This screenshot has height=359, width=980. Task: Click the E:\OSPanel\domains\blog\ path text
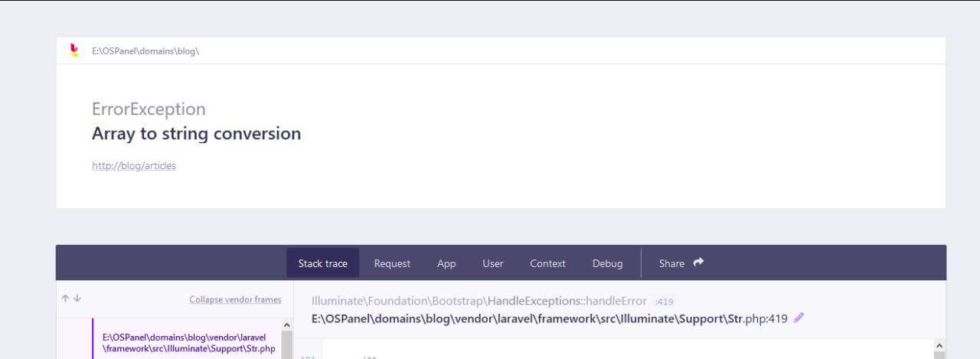click(145, 51)
